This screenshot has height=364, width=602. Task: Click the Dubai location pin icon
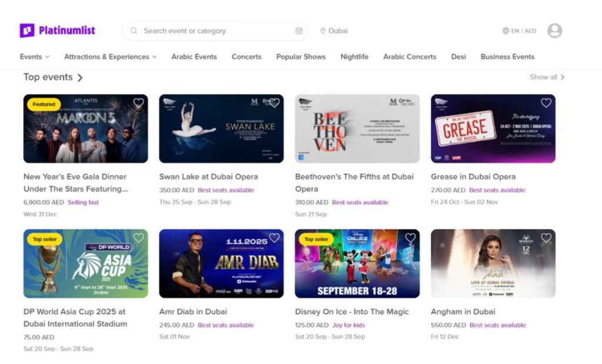[x=323, y=31]
